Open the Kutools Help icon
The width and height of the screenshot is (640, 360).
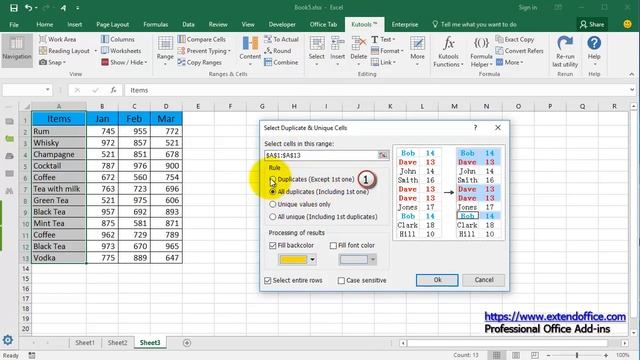point(594,43)
